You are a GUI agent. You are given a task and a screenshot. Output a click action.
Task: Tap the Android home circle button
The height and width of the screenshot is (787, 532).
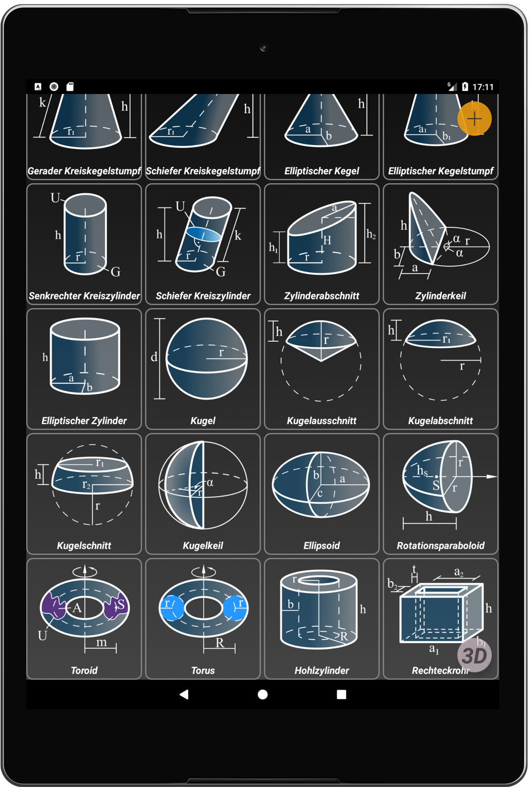coord(262,695)
